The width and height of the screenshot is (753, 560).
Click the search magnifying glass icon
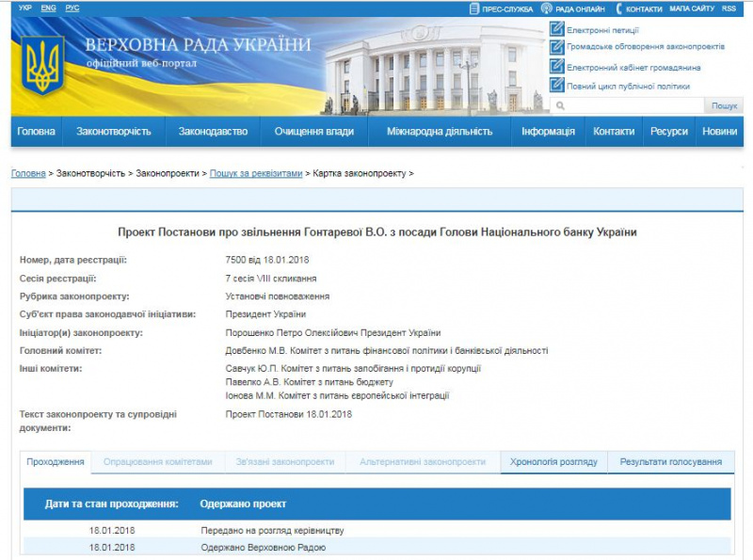point(561,104)
